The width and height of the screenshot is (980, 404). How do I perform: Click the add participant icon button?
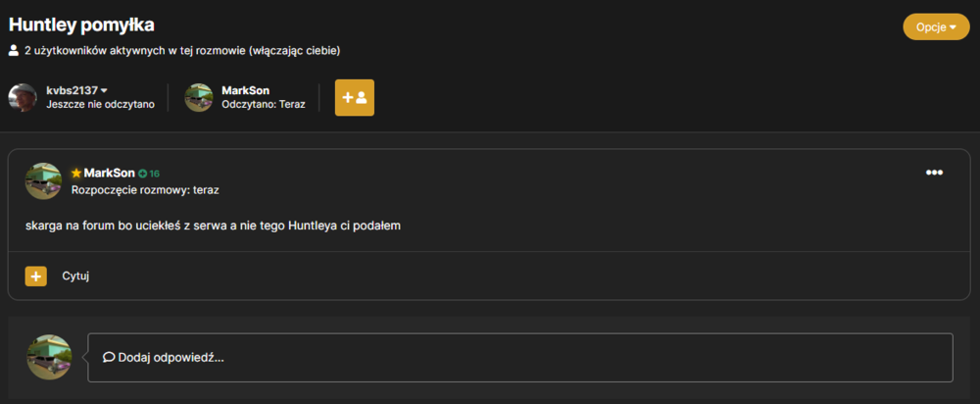point(355,97)
